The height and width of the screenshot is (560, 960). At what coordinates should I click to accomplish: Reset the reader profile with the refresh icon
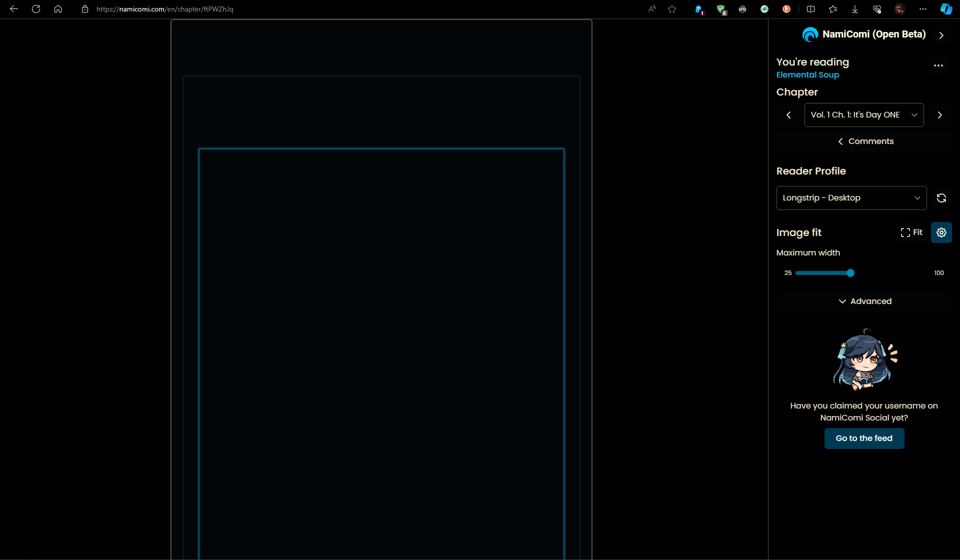coord(941,198)
